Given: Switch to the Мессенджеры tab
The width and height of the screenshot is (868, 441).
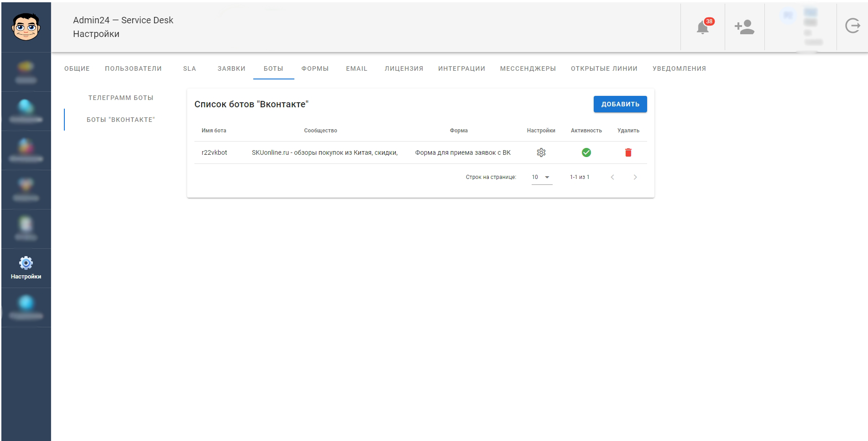Looking at the screenshot, I should pos(528,68).
